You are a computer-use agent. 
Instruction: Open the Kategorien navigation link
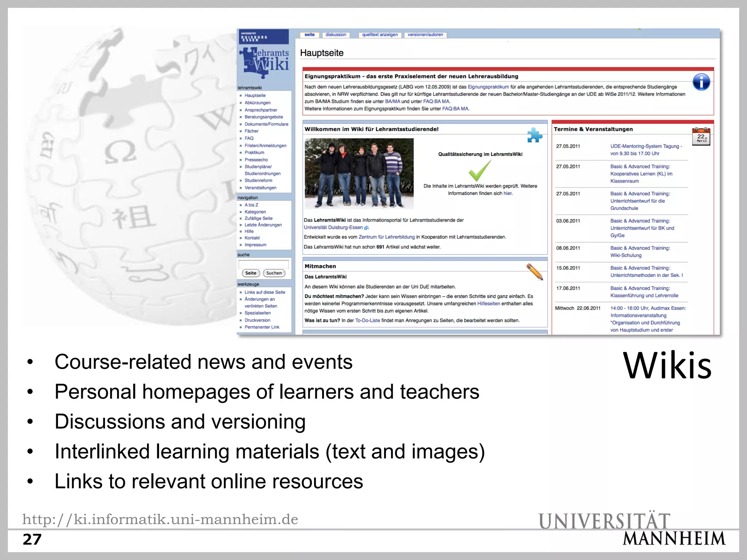click(x=255, y=212)
